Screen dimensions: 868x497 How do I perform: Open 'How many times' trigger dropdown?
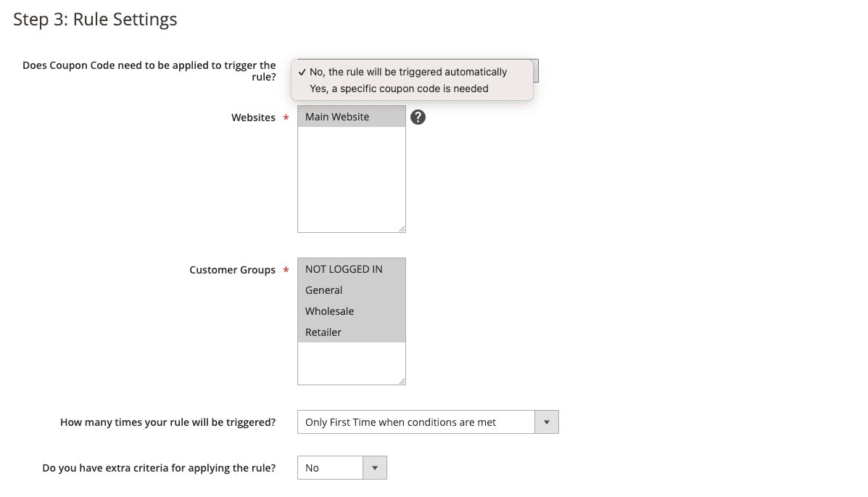(428, 422)
